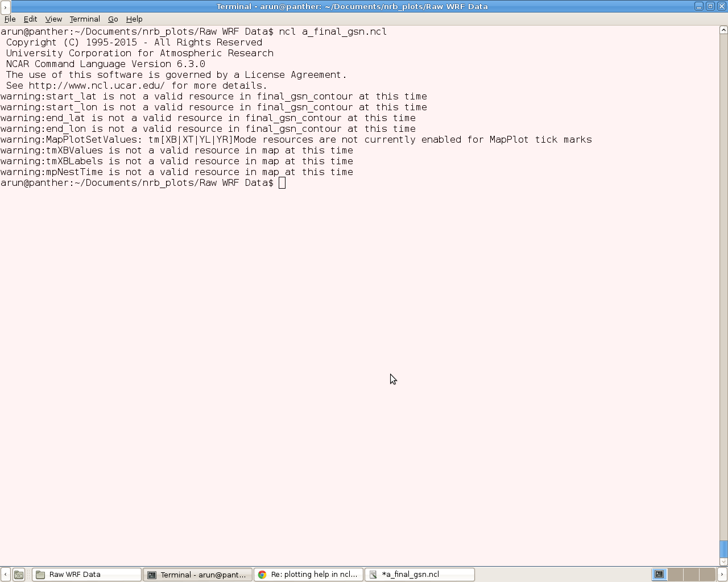Click the terminal scrollbar up arrow
The image size is (728, 582).
723,30
